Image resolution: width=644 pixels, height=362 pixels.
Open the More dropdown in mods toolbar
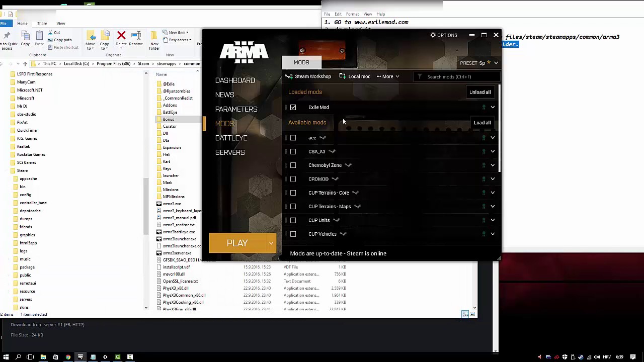click(388, 76)
